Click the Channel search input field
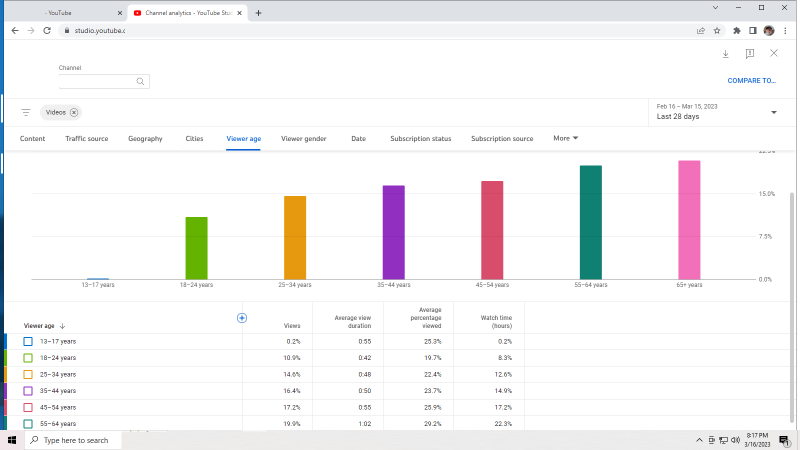This screenshot has height=450, width=800. [96, 82]
